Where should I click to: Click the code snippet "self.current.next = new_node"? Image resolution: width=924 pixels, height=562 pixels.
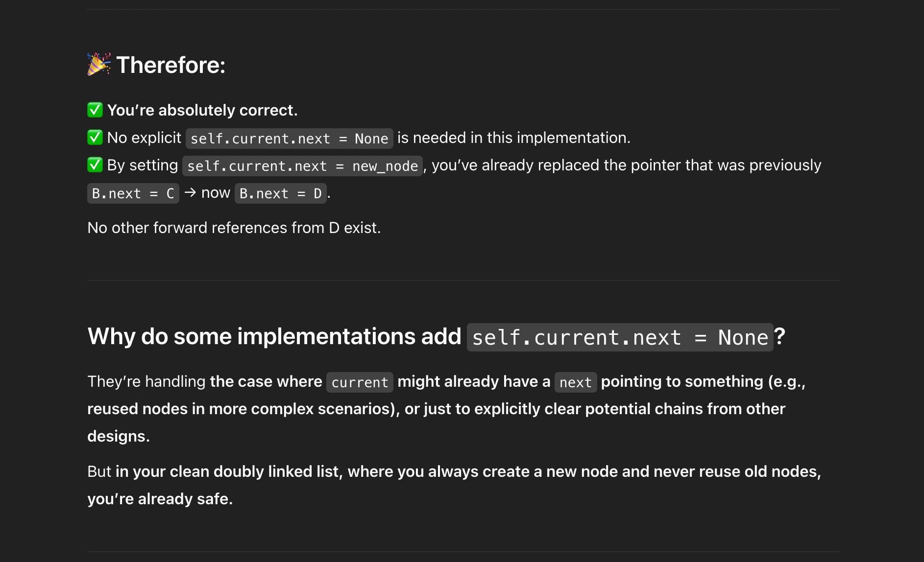(302, 166)
